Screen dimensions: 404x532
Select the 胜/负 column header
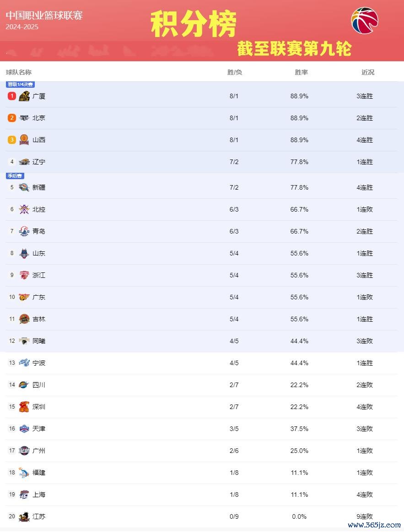(x=234, y=72)
